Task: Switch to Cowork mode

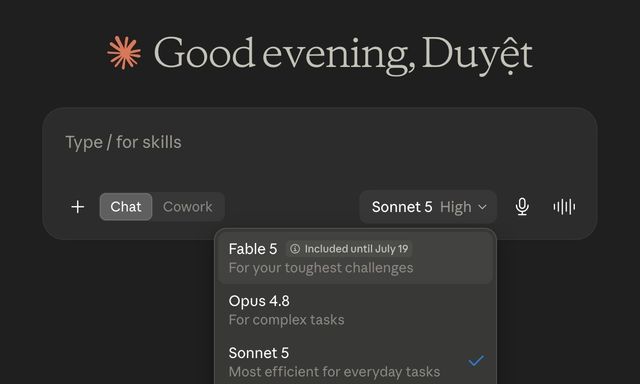Action: pyautogui.click(x=188, y=207)
